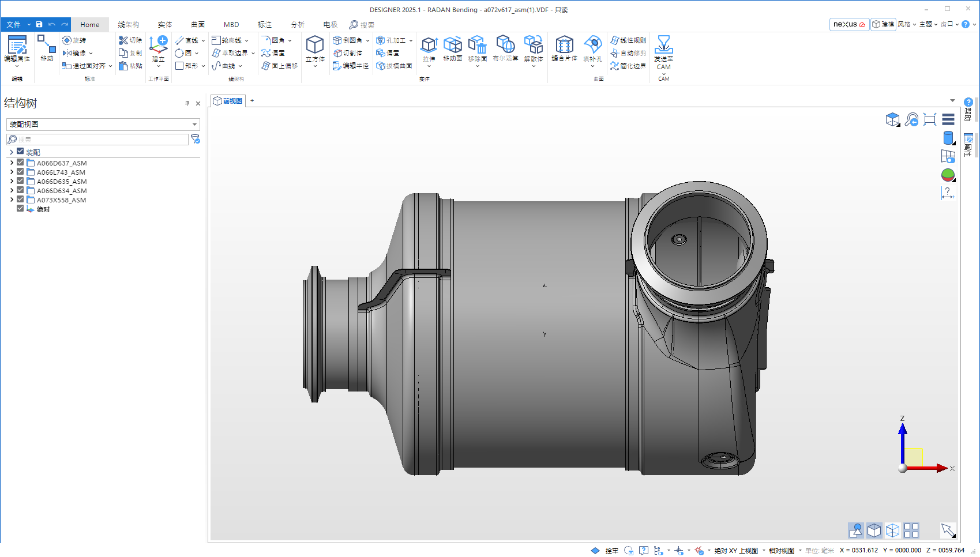980x557 pixels.
Task: Click the 旋转 rotate tool
Action: [74, 40]
